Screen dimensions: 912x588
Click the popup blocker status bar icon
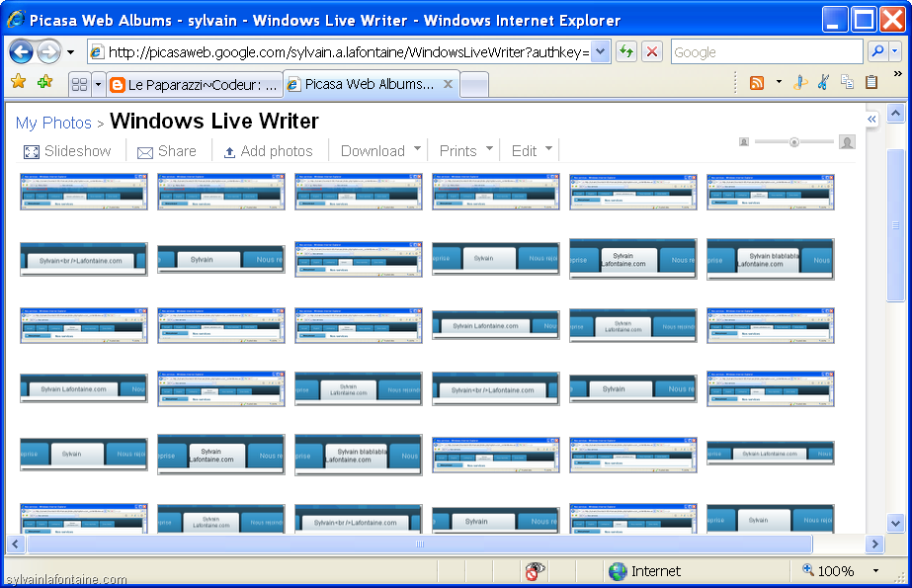coord(536,571)
